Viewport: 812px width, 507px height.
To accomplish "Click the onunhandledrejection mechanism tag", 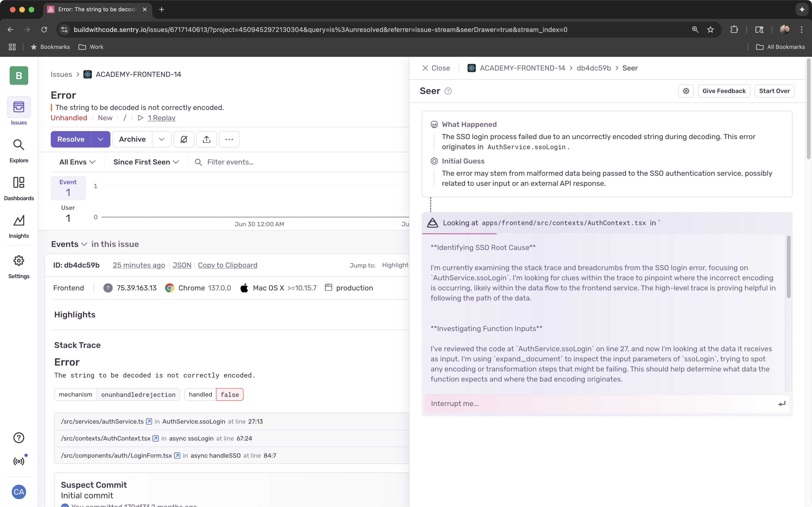I will click(138, 395).
